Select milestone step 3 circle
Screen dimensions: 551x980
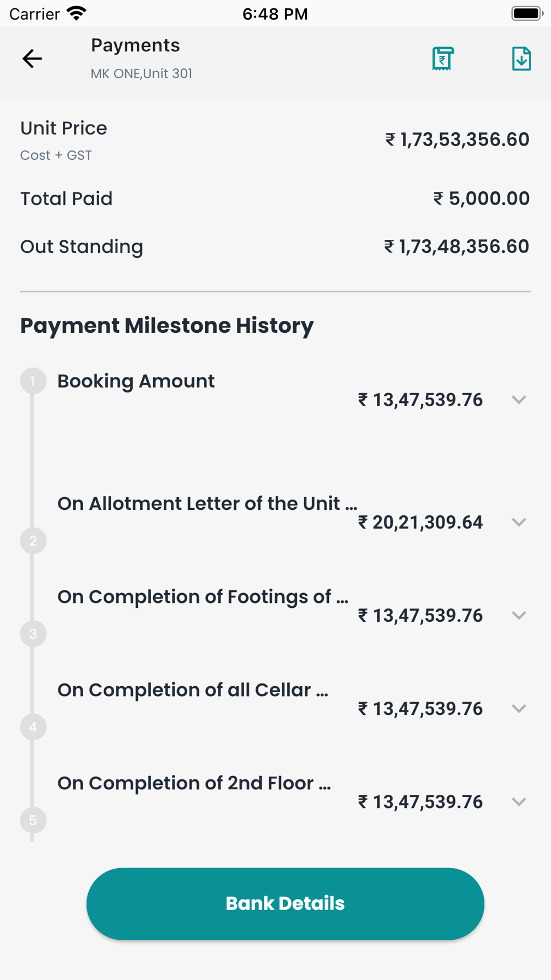(33, 634)
